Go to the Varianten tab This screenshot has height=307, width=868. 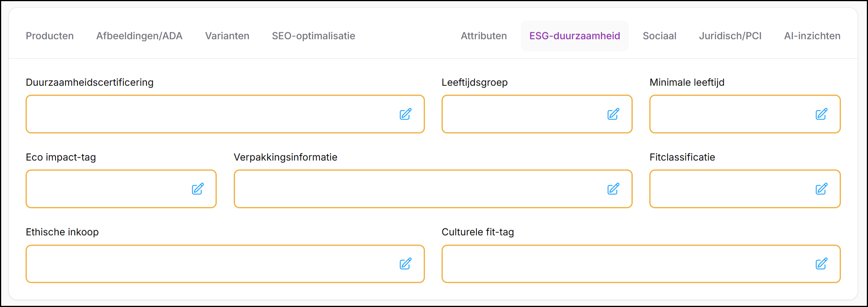point(227,36)
